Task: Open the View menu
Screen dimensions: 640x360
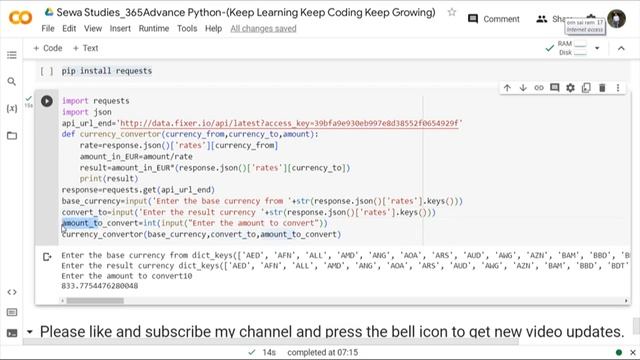Action: point(93,29)
